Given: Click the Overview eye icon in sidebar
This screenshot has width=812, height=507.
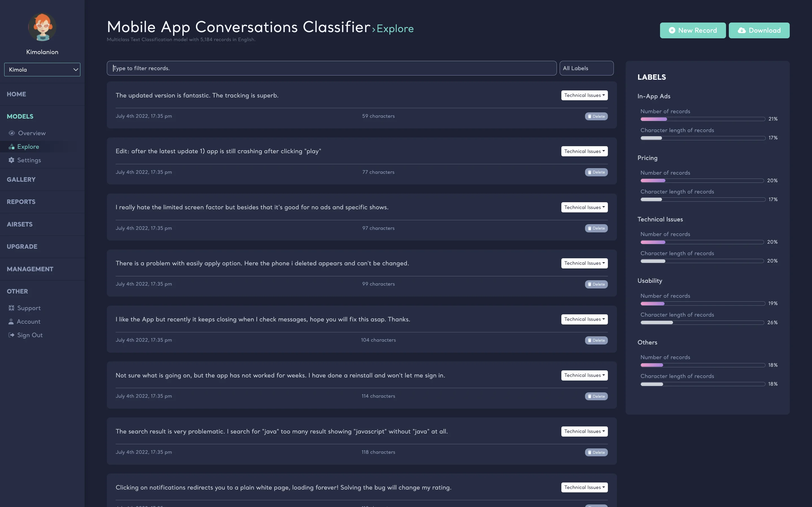Looking at the screenshot, I should click(x=12, y=133).
